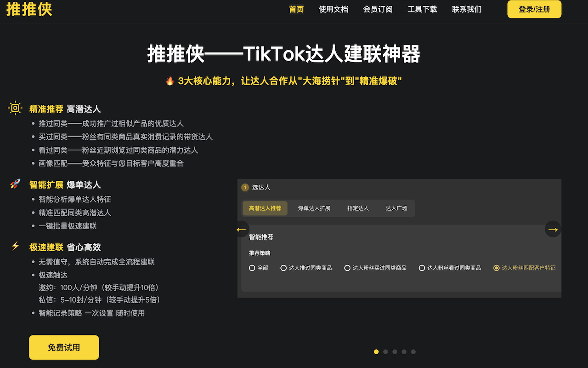588x368 pixels.
Task: Click the 智能扩展 爆单达人 heading
Action: [65, 185]
